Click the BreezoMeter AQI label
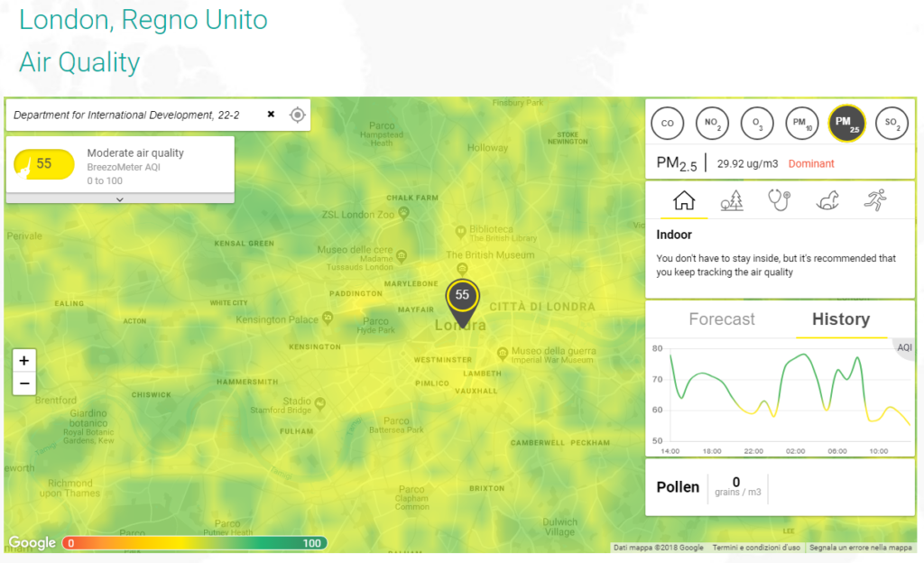The height and width of the screenshot is (563, 924). tap(124, 167)
